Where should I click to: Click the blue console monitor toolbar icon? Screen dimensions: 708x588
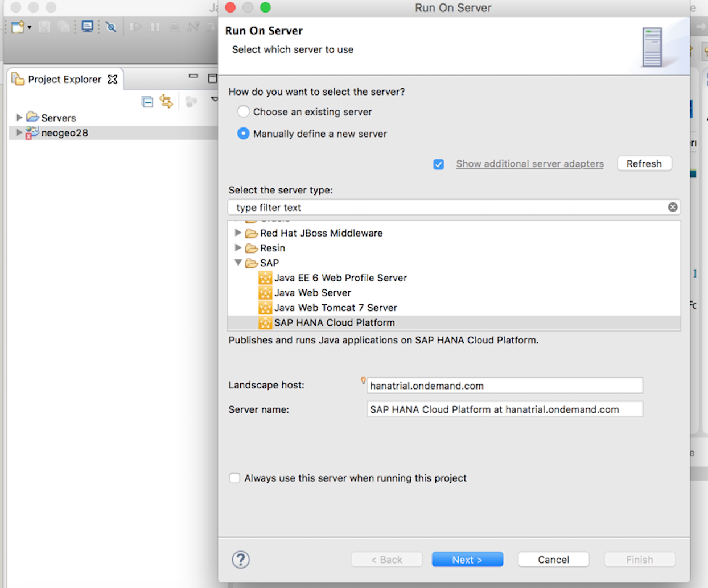(x=88, y=27)
